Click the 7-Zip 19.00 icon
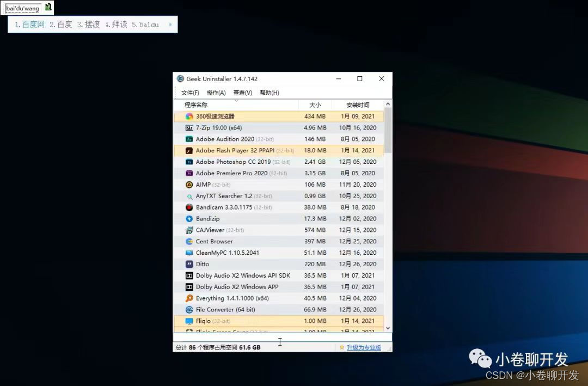This screenshot has height=386, width=588. tap(189, 127)
